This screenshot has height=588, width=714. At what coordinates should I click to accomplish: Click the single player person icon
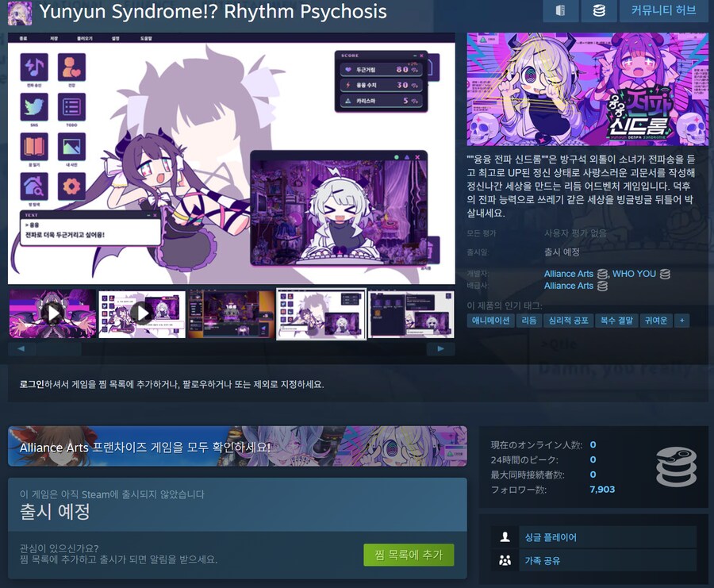(x=505, y=537)
